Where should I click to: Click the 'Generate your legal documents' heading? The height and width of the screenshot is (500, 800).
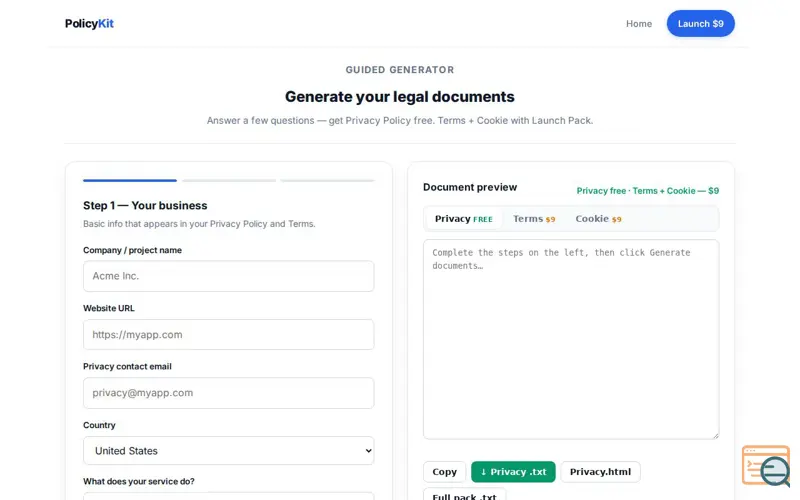pos(399,97)
